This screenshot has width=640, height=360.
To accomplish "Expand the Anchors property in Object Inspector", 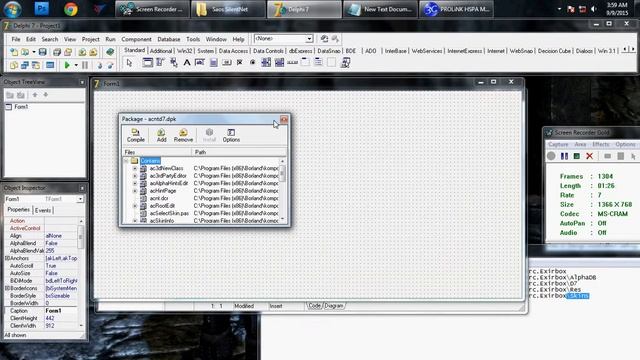I will pyautogui.click(x=7, y=258).
